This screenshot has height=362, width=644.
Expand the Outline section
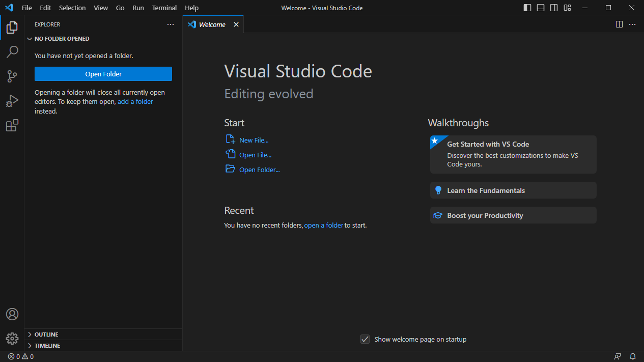(x=103, y=335)
